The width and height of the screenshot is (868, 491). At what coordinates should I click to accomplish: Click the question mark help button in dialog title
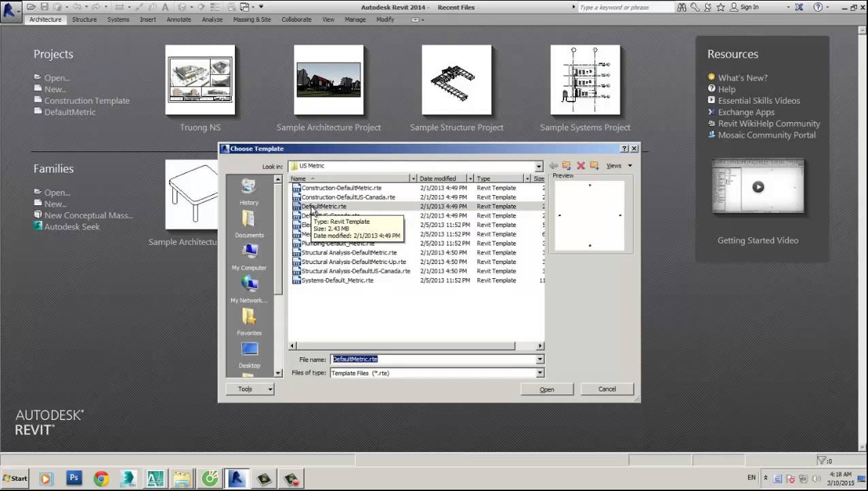tap(625, 149)
